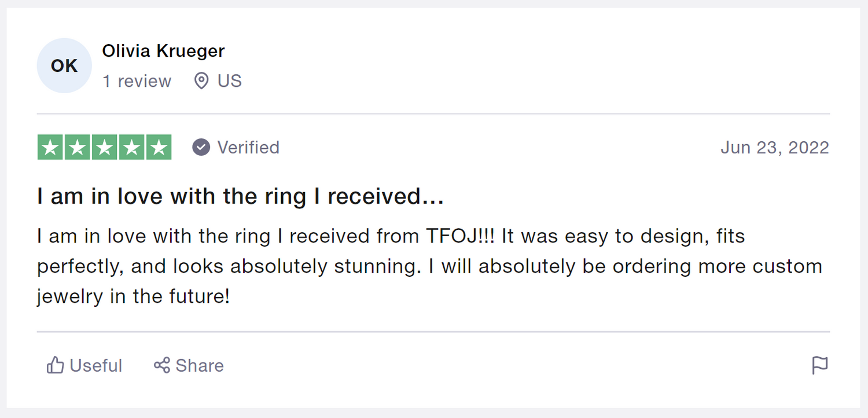
Task: Click the OK avatar circle
Action: (x=64, y=66)
